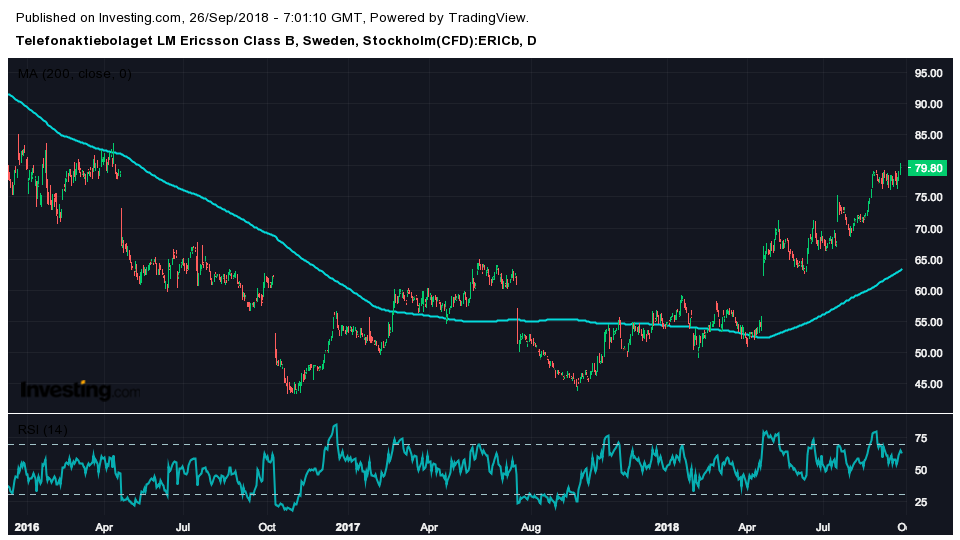Screen dimensions: 960x540
Task: Click the 65.00 price axis label
Action: [x=928, y=260]
